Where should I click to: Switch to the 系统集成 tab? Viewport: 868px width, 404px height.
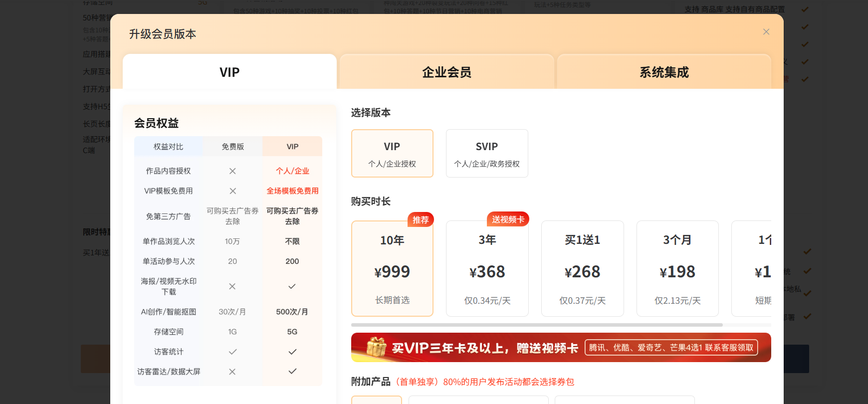(664, 72)
